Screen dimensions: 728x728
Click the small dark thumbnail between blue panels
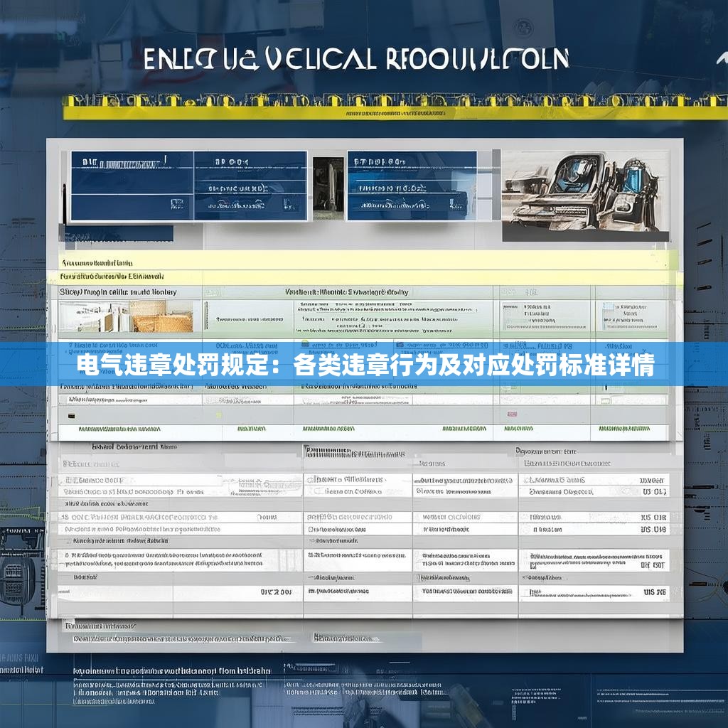click(328, 184)
